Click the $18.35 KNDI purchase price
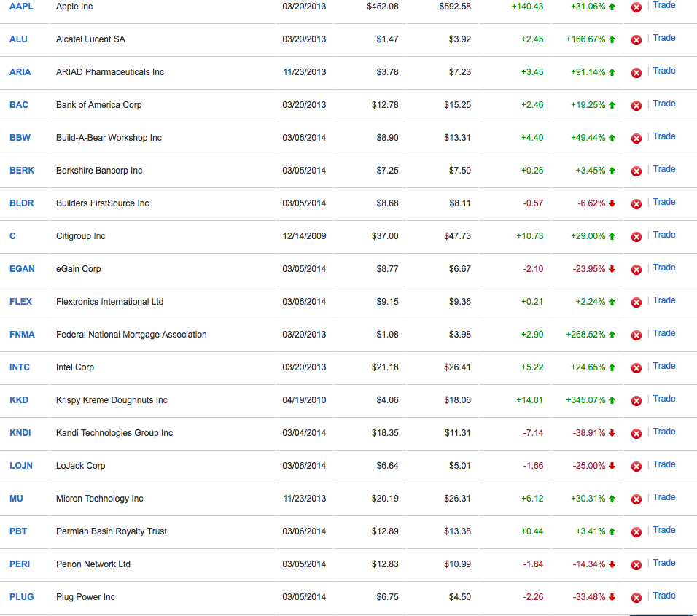This screenshot has width=697, height=616. click(x=385, y=433)
